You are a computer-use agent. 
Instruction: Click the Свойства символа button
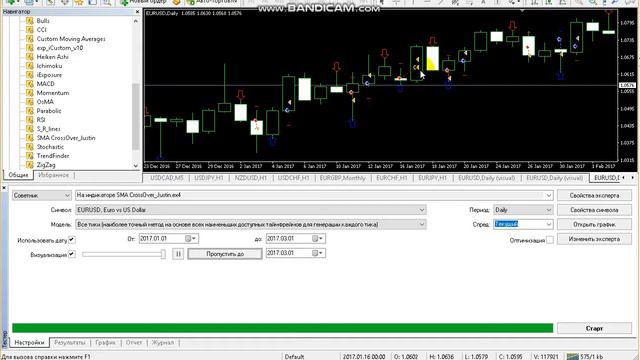point(594,210)
